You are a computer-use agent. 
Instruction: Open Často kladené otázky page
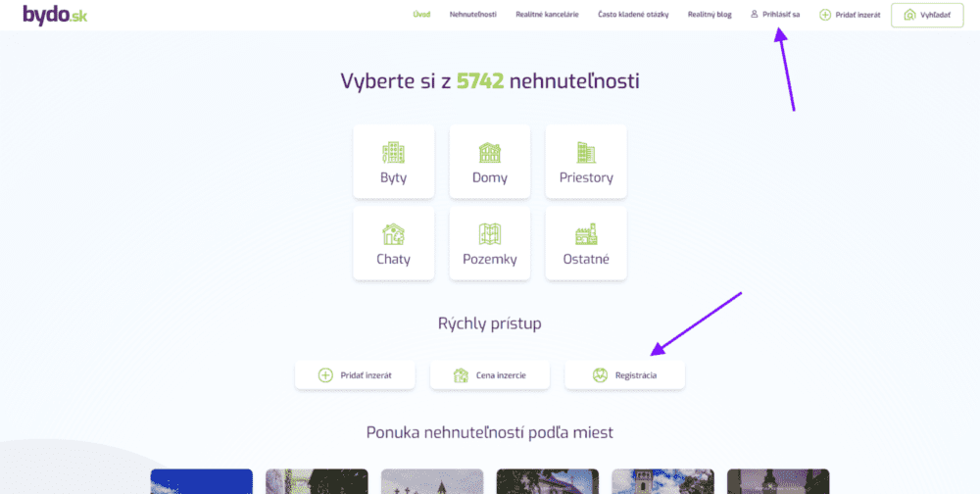633,15
